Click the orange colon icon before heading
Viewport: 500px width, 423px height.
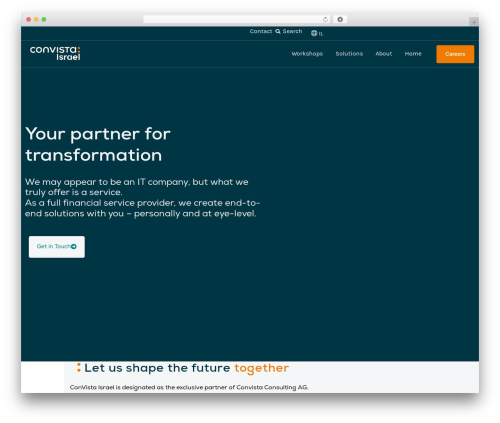click(x=79, y=368)
